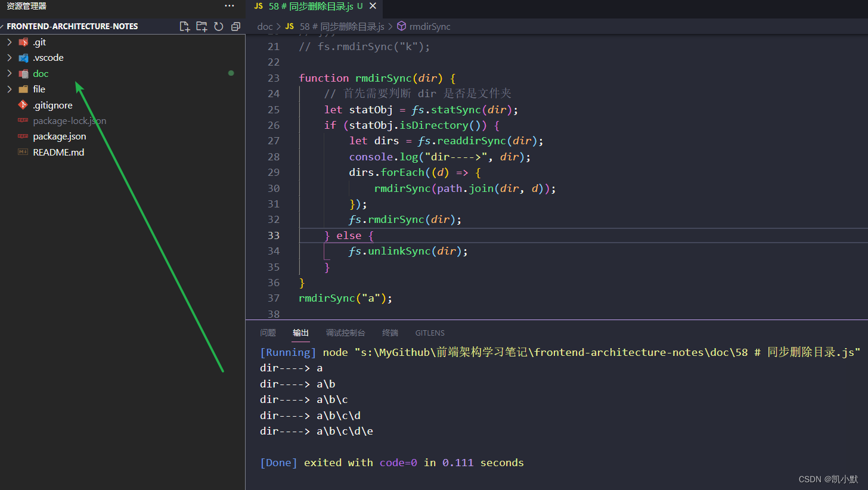The width and height of the screenshot is (868, 490).
Task: Click line number 33 in gutter
Action: [x=274, y=235]
